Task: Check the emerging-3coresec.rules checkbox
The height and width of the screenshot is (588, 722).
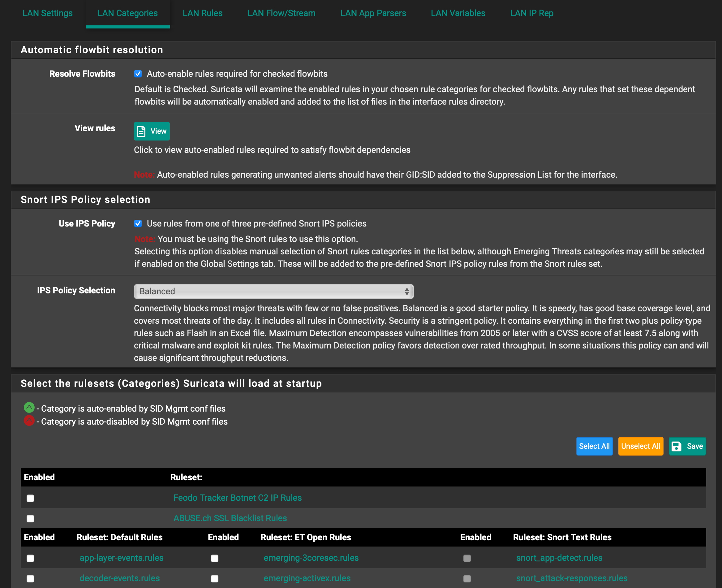Action: click(x=215, y=558)
